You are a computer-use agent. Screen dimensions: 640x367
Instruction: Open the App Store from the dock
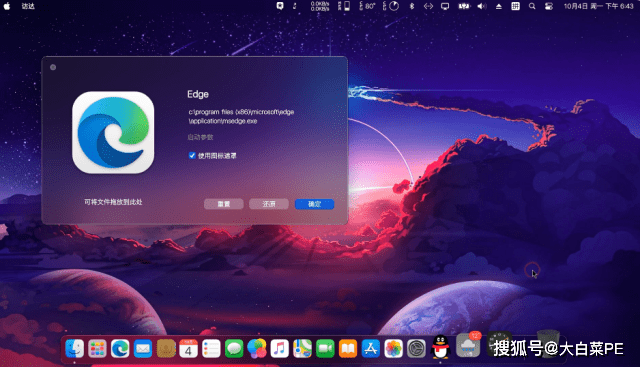(x=371, y=349)
